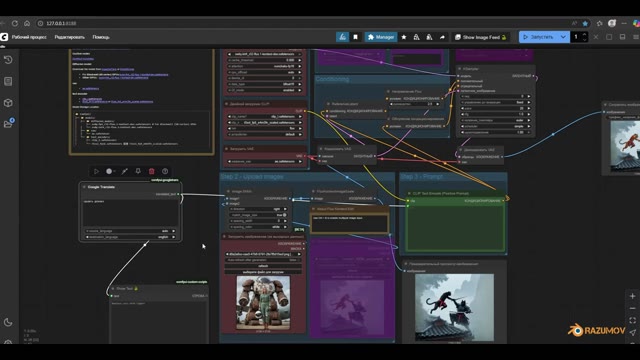Image resolution: width=640 pixels, height=360 pixels.
Task: Open the queue history sidebar icon
Action: 8,60
